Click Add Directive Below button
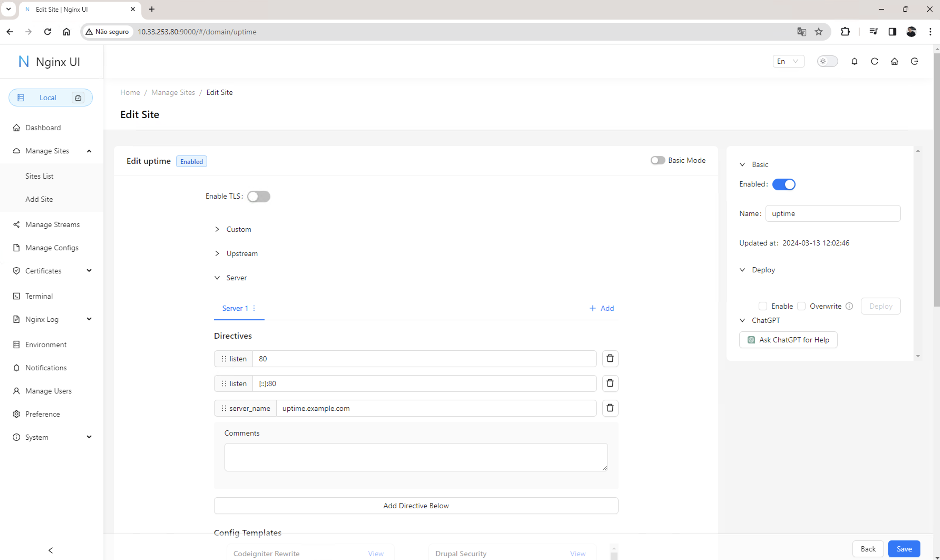The image size is (940, 560). [416, 506]
